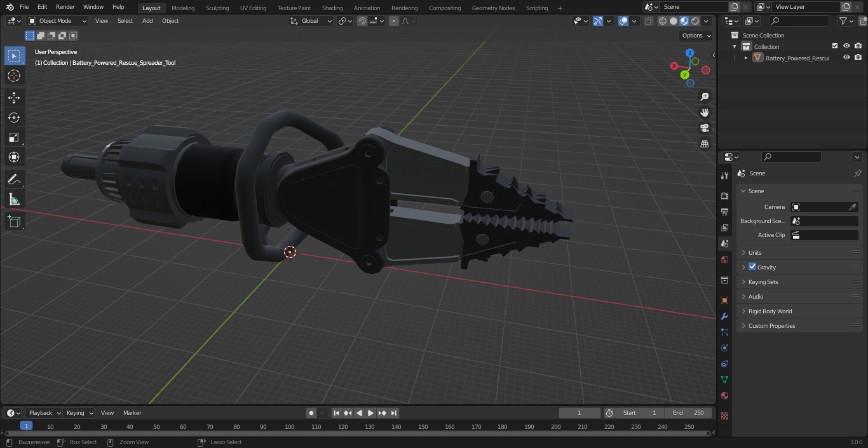
Task: Uncheck the Collection exclude checkbox
Action: [835, 46]
